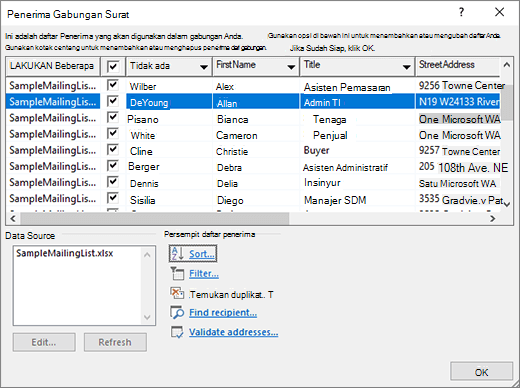Open the Sort link
Image resolution: width=520 pixels, height=388 pixels.
click(202, 254)
